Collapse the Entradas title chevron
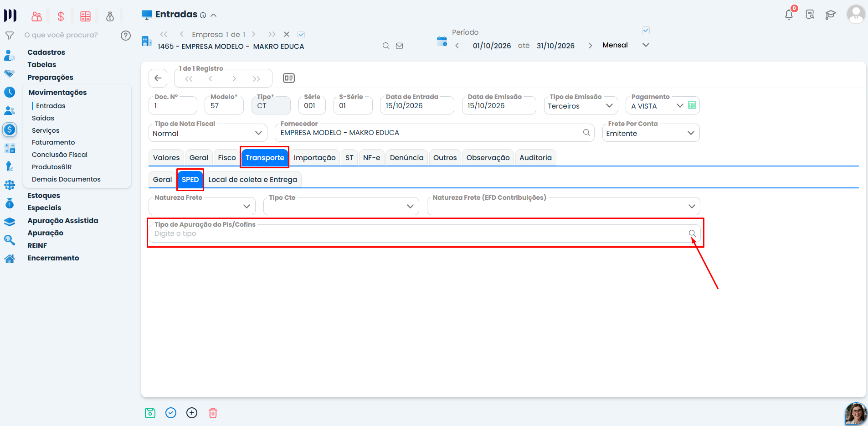The image size is (868, 426). click(213, 15)
